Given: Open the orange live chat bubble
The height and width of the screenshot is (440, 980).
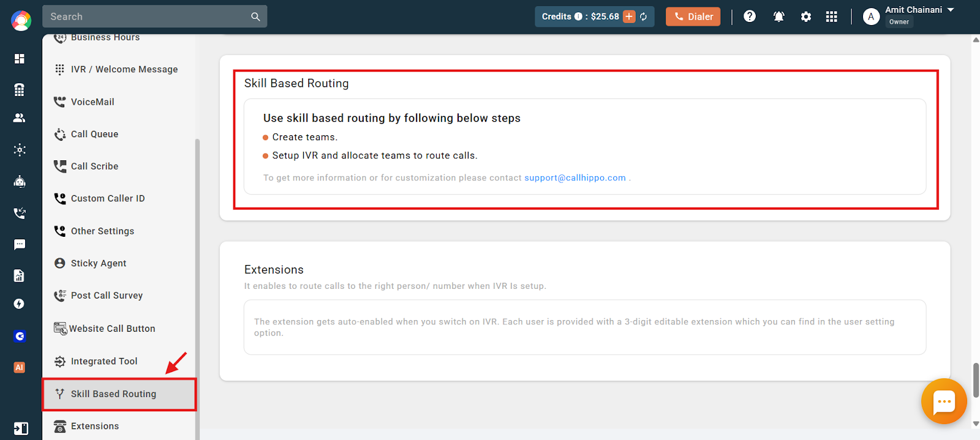Looking at the screenshot, I should point(944,401).
